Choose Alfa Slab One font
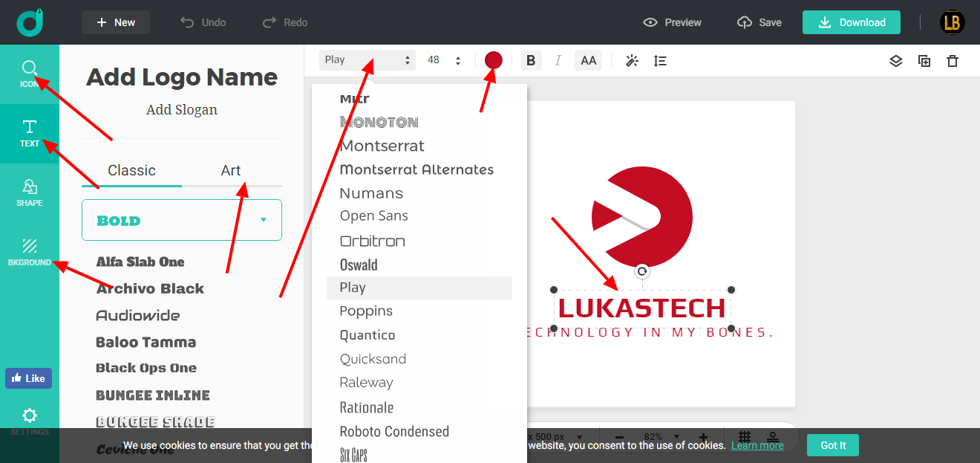The image size is (980, 463). coord(140,262)
